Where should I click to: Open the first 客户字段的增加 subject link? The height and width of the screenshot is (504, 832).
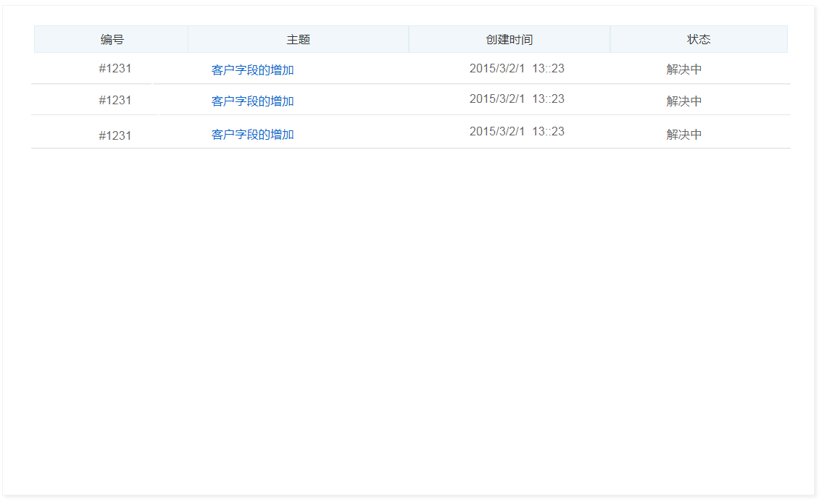[x=251, y=70]
